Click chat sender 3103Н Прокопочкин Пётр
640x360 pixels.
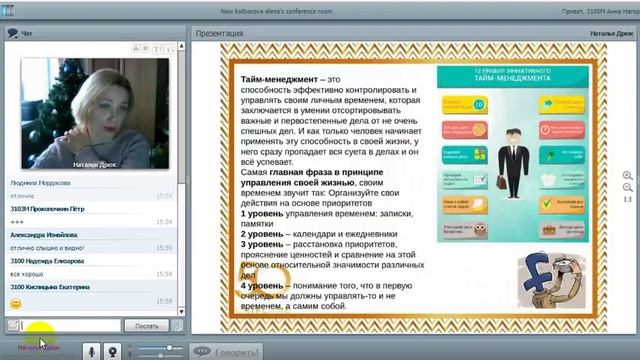[x=47, y=209]
